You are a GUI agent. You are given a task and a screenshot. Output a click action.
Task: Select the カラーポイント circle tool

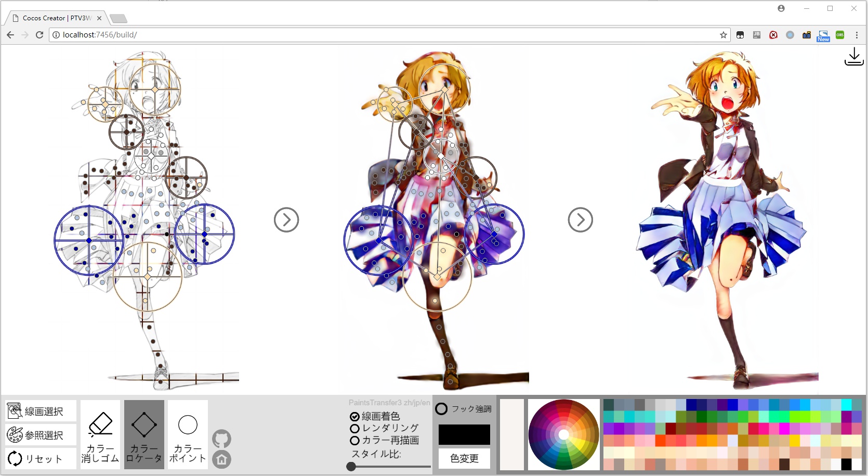188,434
